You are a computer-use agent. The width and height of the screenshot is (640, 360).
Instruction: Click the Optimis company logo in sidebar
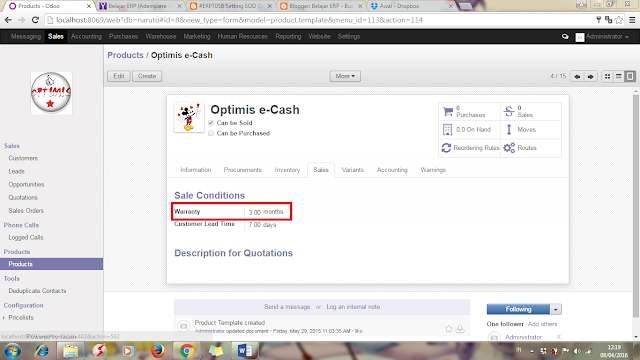51,93
